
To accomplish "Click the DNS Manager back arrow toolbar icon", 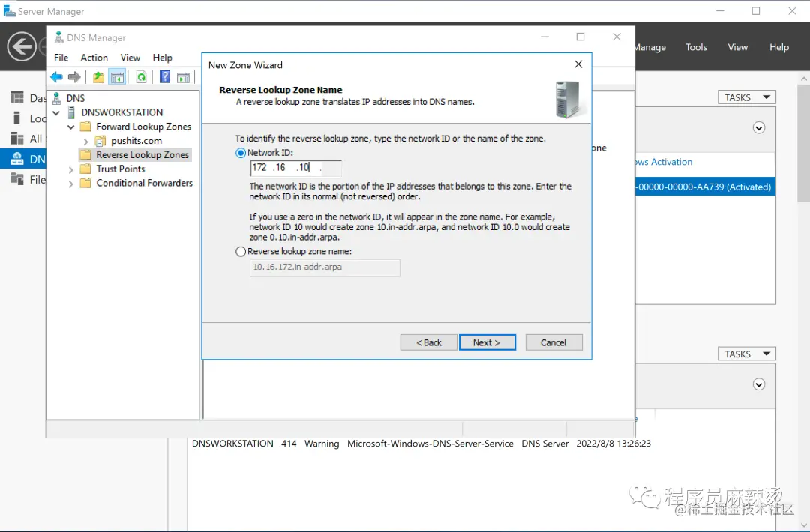I will [56, 77].
